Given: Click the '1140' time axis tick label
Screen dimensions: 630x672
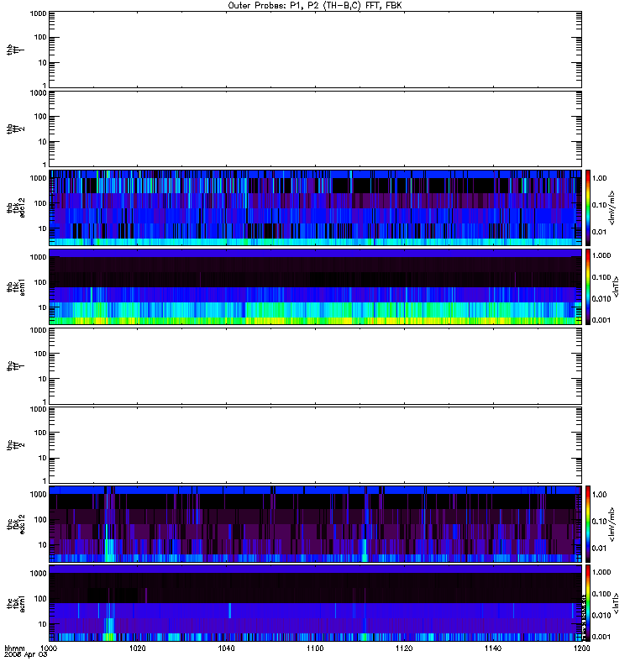Looking at the screenshot, I should click(493, 648).
